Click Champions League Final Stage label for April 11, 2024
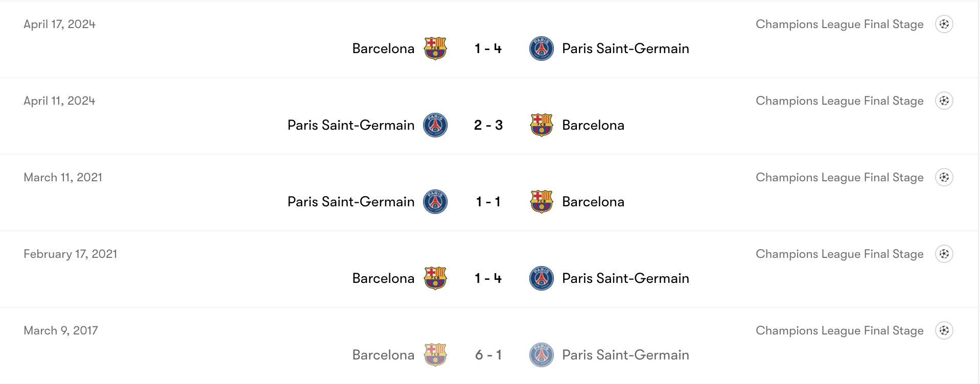 coord(839,101)
